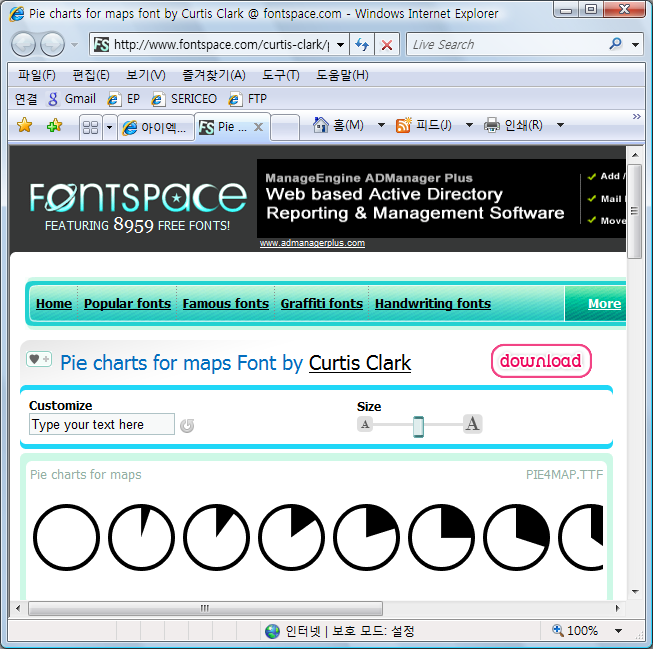Open the 도구(T) menu
653x649 pixels.
coord(281,75)
